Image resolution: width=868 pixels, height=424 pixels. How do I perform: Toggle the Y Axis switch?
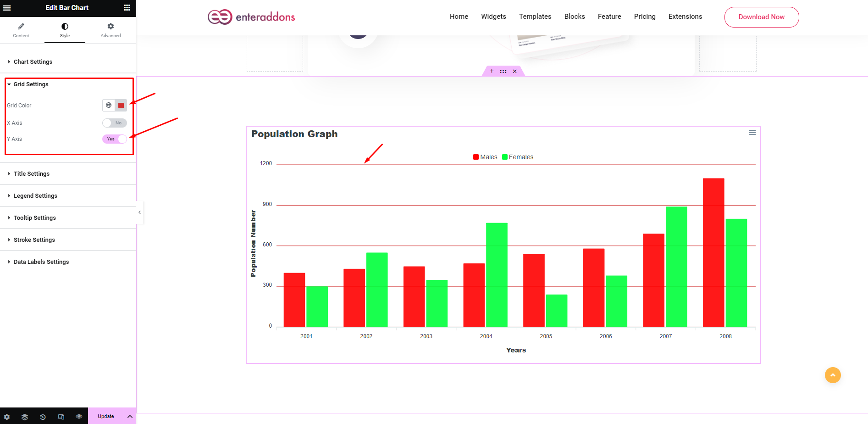(115, 139)
